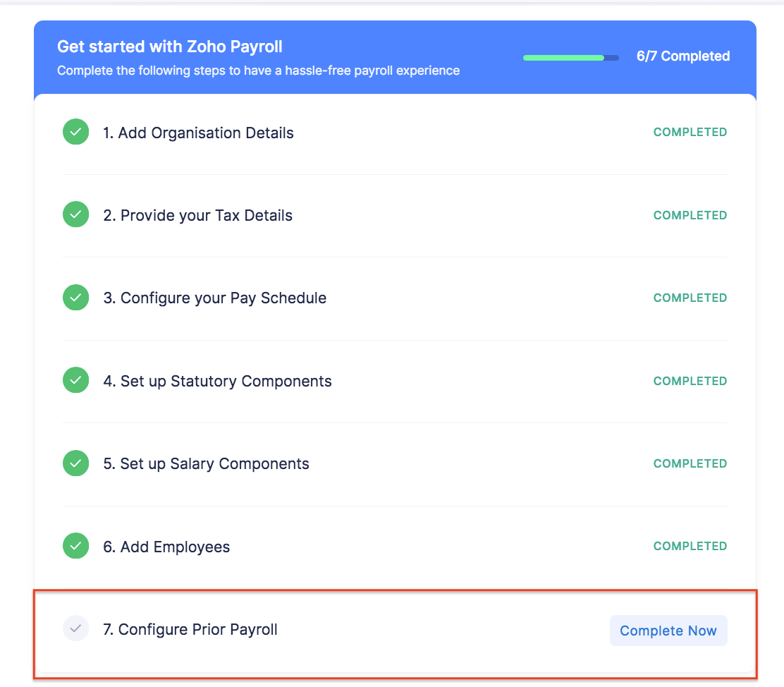
Task: Expand step 6 Add Employees row
Action: pyautogui.click(x=166, y=545)
